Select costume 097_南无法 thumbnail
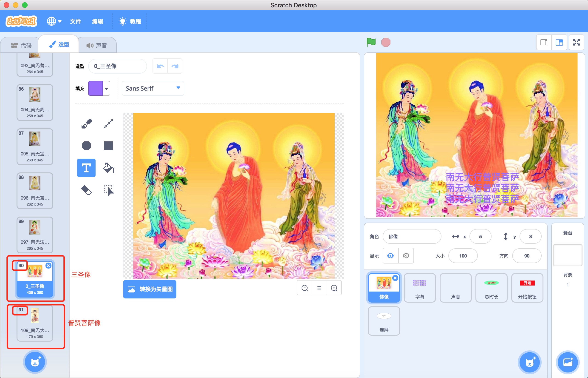588x378 pixels. click(35, 235)
